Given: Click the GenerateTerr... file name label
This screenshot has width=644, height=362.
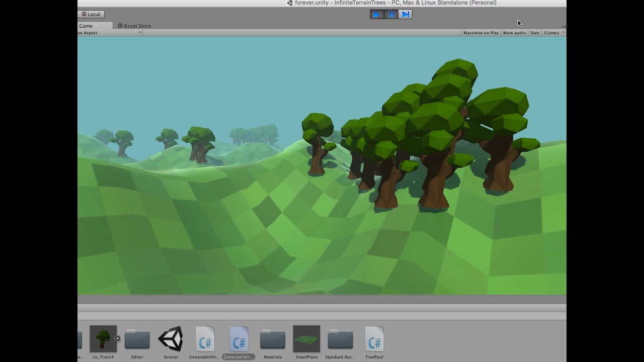Looking at the screenshot, I should (x=238, y=357).
